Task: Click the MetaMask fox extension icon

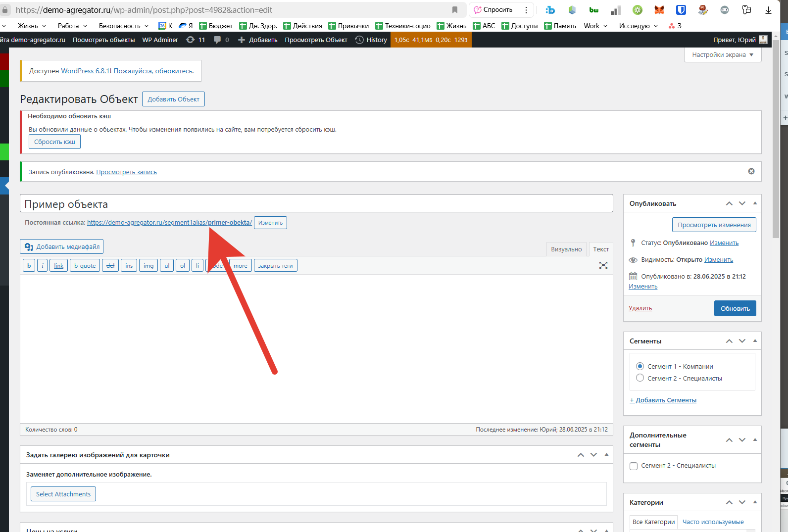Action: pos(659,10)
